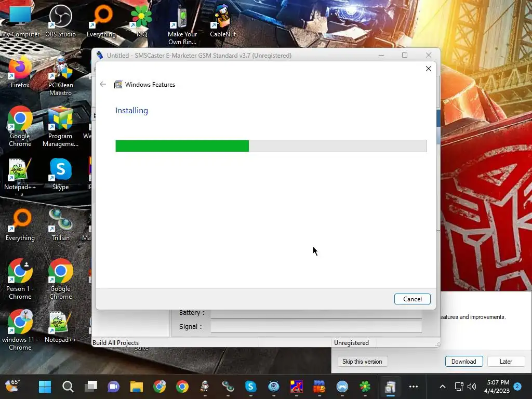
Task: Open Google Chrome icon right of Person 1
Action: tap(60, 279)
